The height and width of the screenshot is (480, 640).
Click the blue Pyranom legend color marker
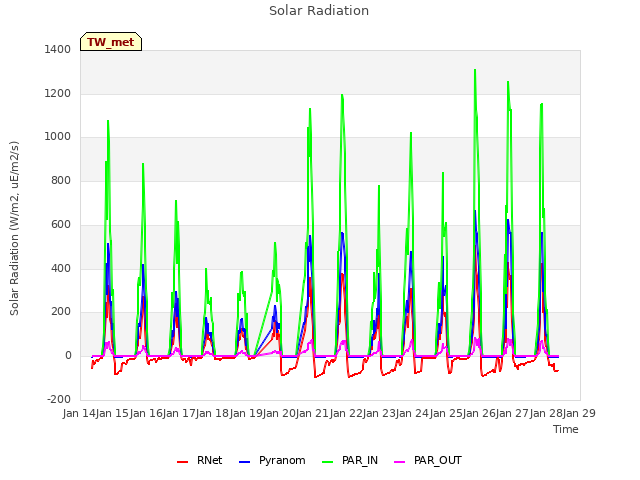click(244, 462)
